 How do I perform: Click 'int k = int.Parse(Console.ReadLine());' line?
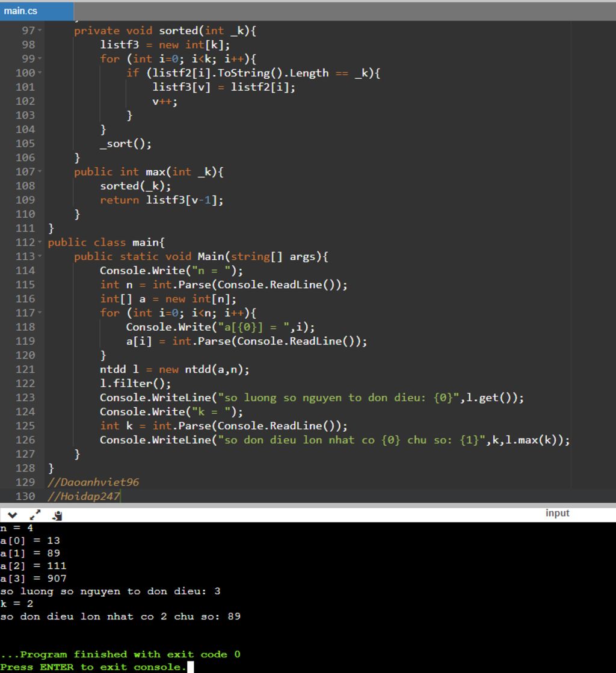coord(224,426)
